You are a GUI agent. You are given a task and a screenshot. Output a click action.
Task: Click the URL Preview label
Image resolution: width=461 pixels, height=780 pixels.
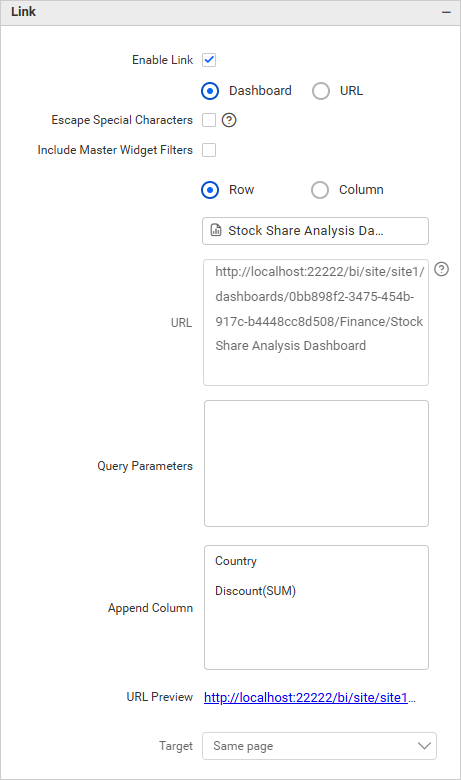click(159, 697)
